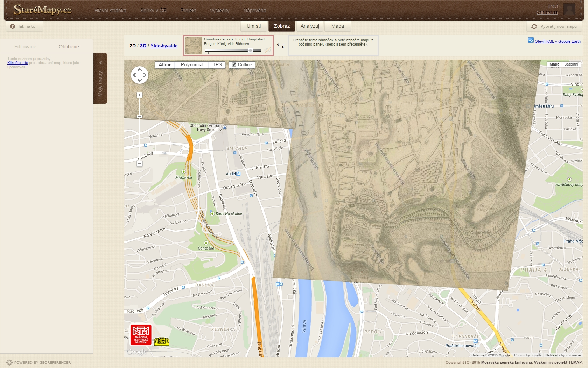Click the Pražského povstání metro icon
The image size is (588, 368).
coord(476,341)
